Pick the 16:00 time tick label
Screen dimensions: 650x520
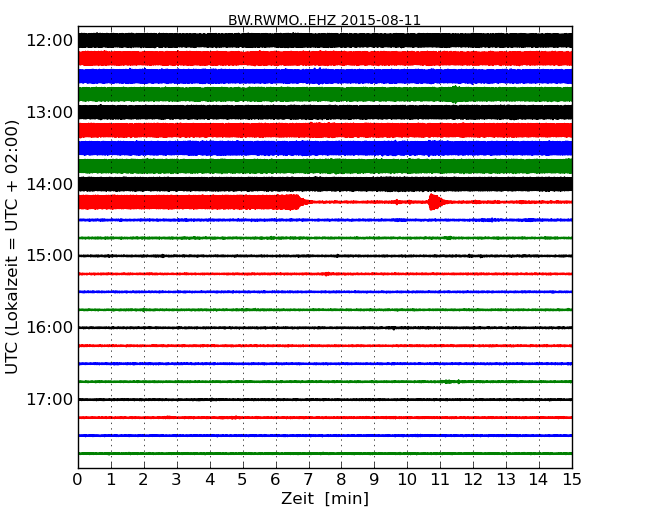pos(50,328)
